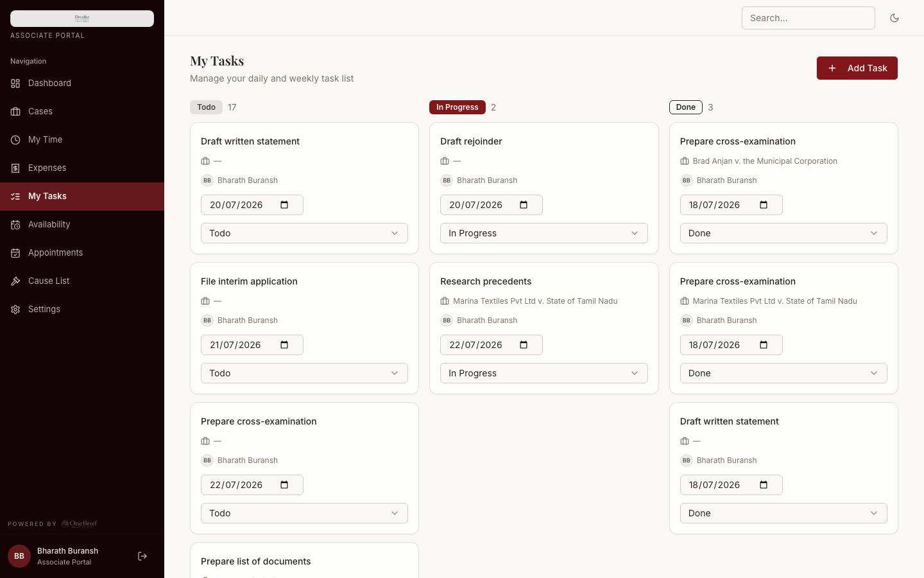Select the Cause List gavel icon
Image resolution: width=924 pixels, height=578 pixels.
click(15, 281)
